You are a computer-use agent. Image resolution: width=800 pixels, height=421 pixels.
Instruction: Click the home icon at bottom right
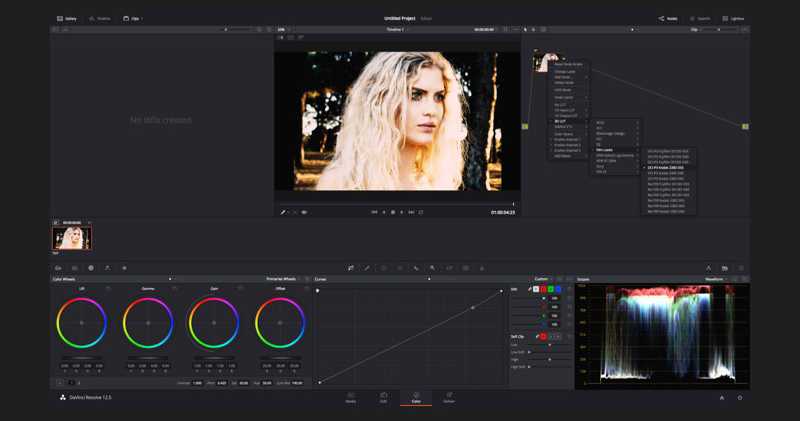coord(722,398)
